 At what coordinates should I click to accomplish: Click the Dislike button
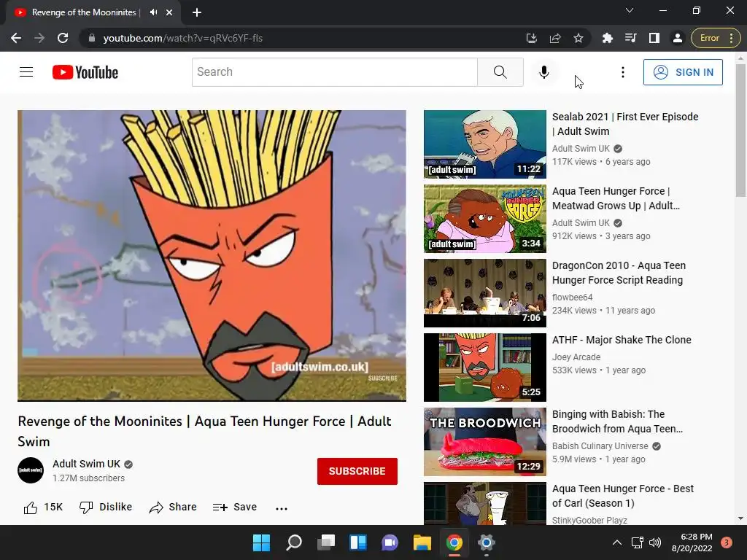[106, 507]
